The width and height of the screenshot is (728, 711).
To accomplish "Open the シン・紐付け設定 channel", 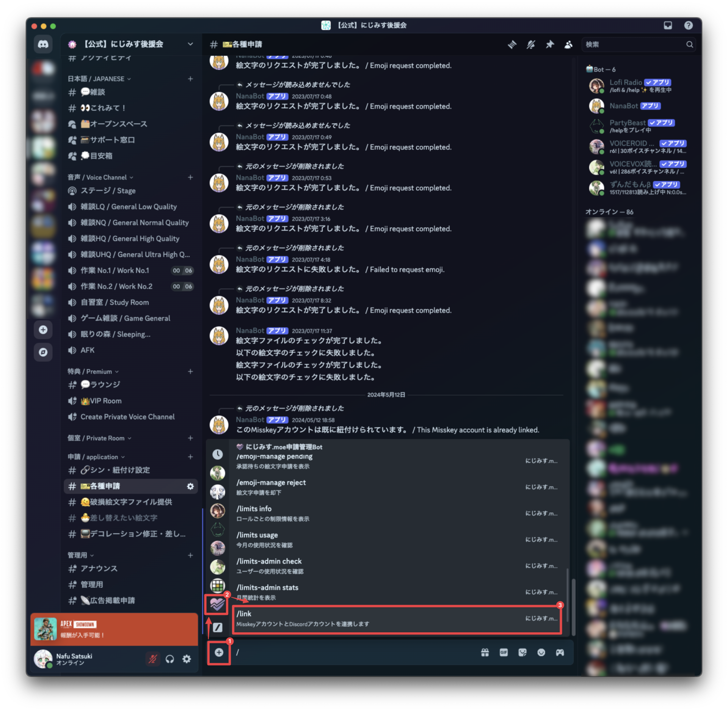I will pos(131,470).
